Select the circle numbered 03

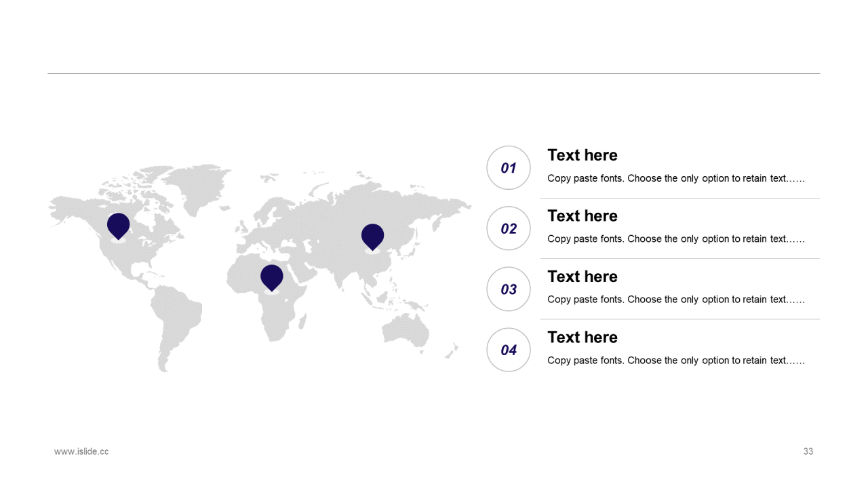(509, 289)
